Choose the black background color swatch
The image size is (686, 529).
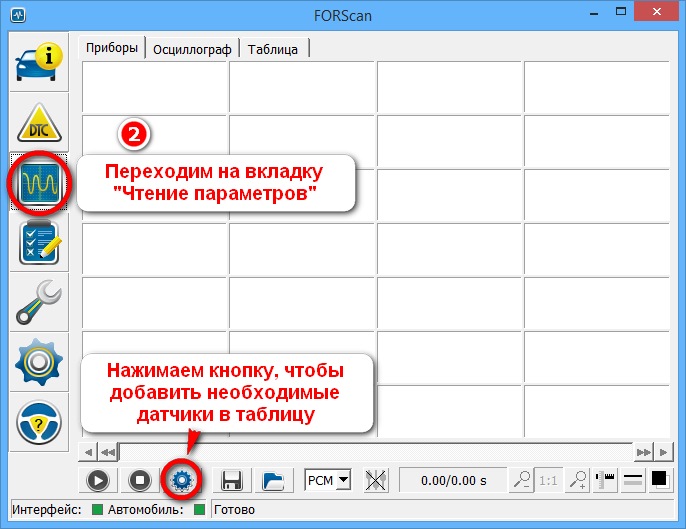coord(659,480)
